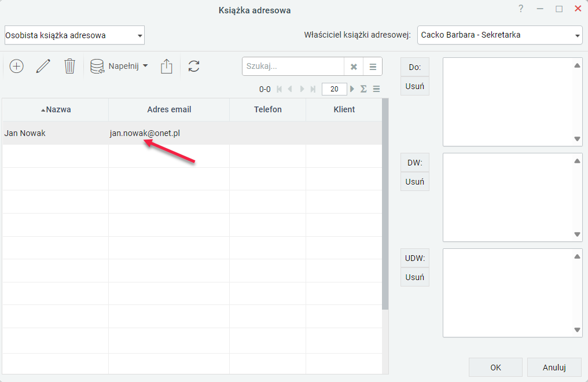The width and height of the screenshot is (588, 382).
Task: Clear the search field with the X icon
Action: tap(354, 67)
